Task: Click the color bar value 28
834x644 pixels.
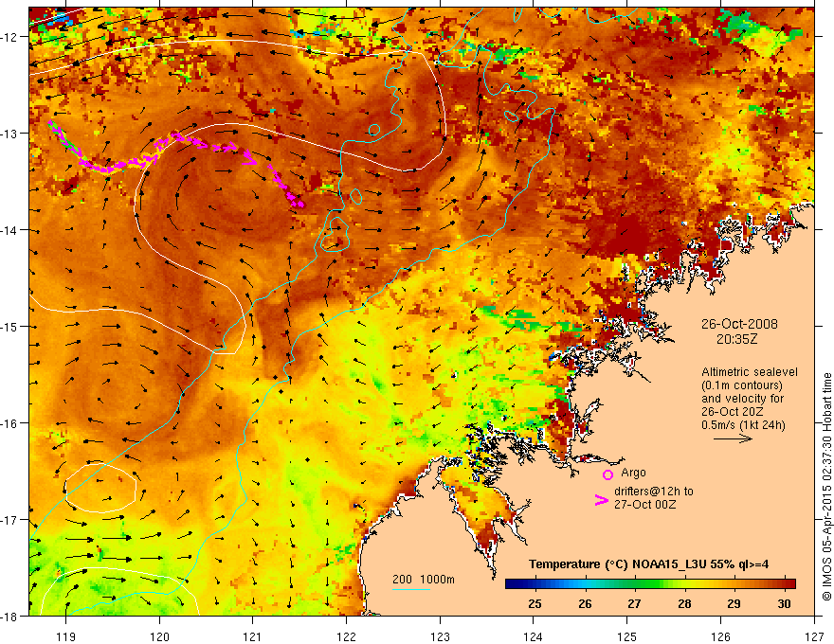Action: pos(684,603)
